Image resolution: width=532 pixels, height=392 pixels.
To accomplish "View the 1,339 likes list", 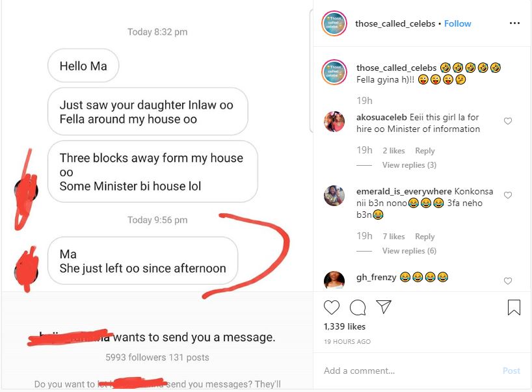I will 345,326.
